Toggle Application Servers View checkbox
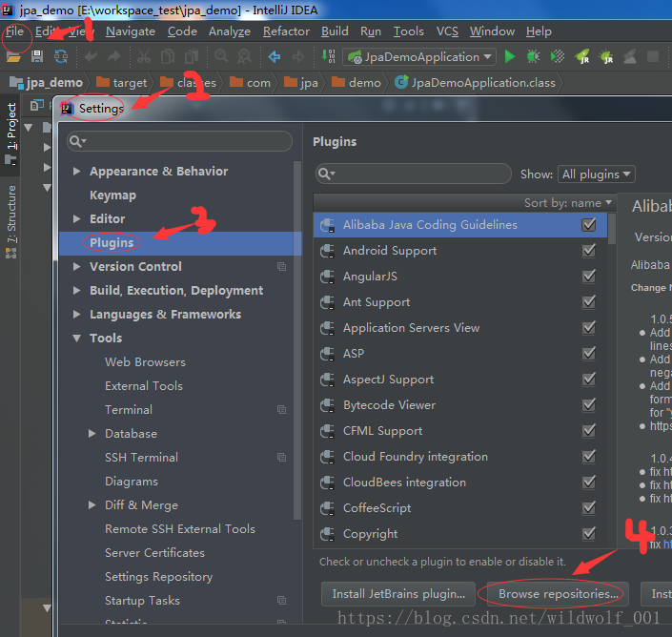The image size is (672, 637). 588,327
